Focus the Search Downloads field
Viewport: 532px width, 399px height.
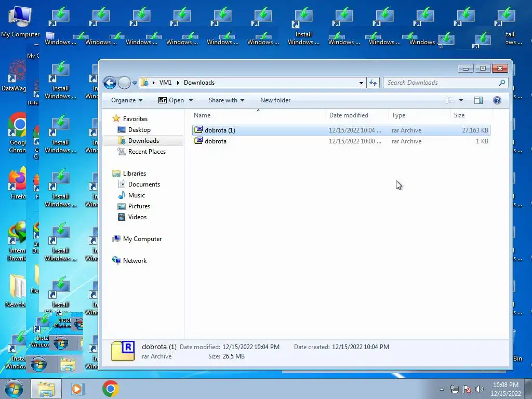[x=441, y=83]
